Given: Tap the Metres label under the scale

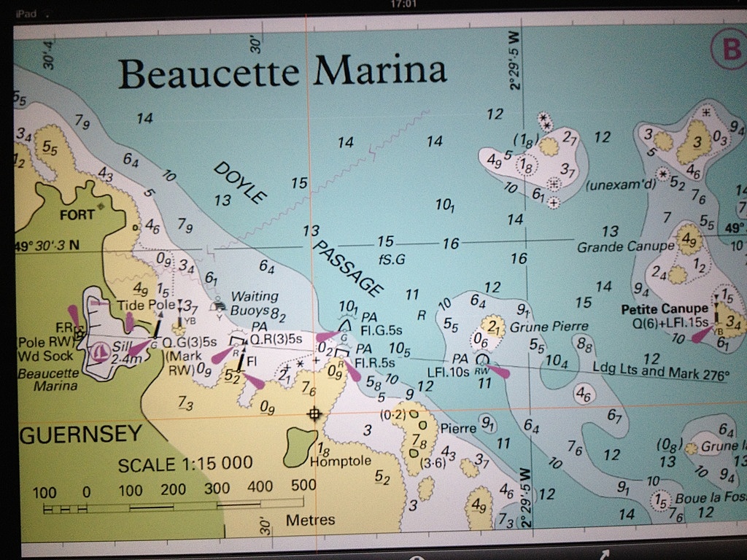Looking at the screenshot, I should point(310,519).
